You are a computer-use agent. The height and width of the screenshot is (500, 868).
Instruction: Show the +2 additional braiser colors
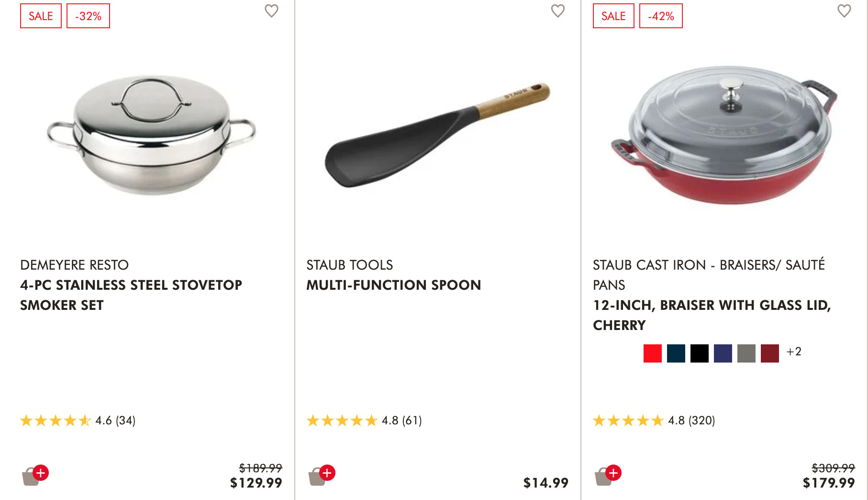793,352
